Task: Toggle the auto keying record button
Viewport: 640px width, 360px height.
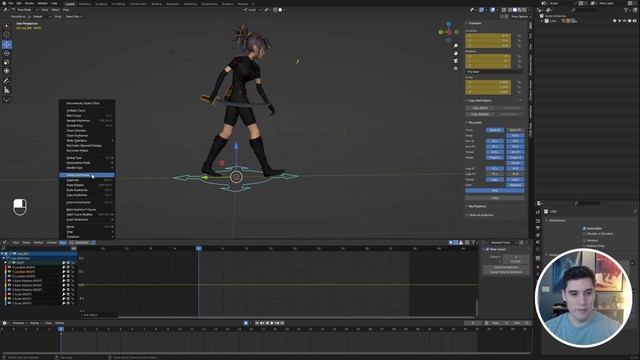Action: point(246,323)
